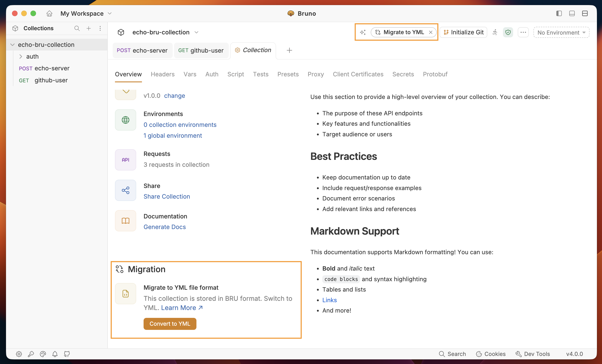Open the My Workspace dropdown

[86, 13]
